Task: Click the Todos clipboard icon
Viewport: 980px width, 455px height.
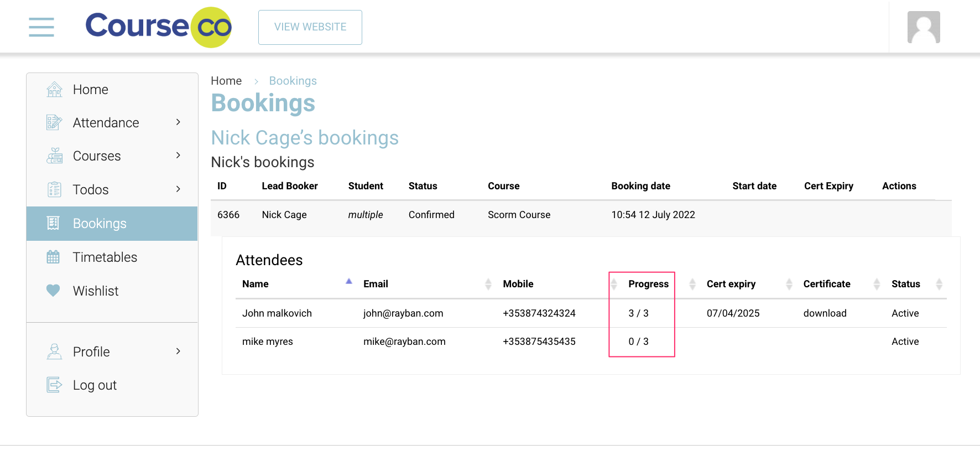Action: 54,190
